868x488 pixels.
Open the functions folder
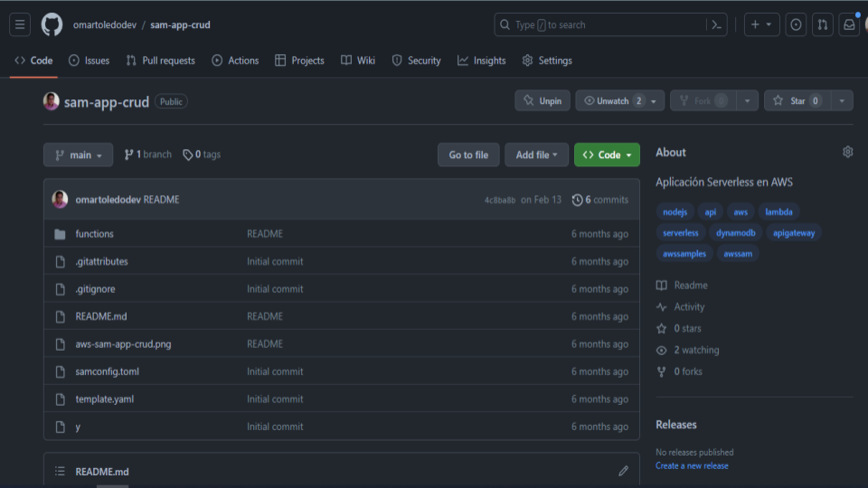(x=95, y=234)
